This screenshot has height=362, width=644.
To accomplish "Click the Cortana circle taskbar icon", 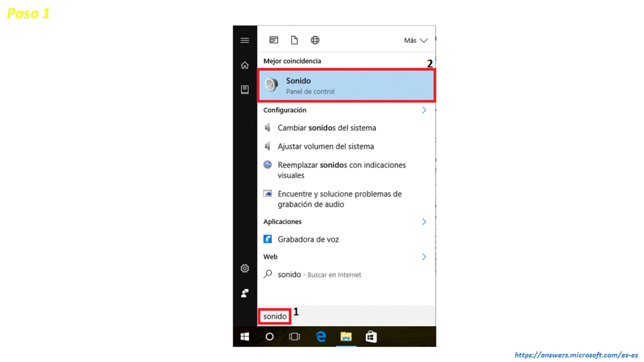I will 269,337.
